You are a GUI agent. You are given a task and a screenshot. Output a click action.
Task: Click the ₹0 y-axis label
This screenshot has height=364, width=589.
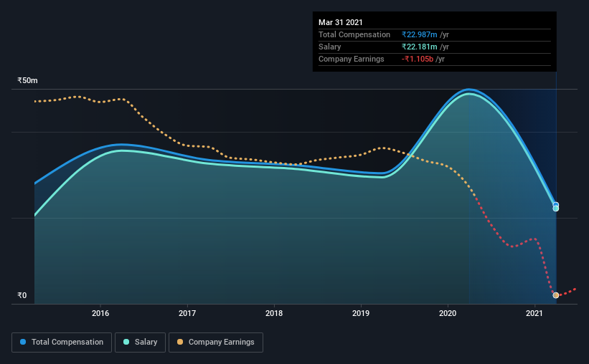click(x=22, y=295)
